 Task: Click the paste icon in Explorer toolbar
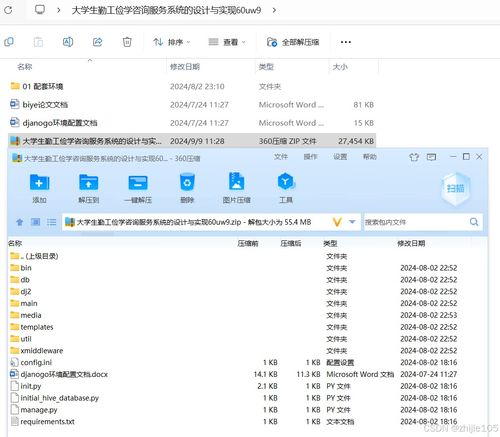tap(38, 42)
